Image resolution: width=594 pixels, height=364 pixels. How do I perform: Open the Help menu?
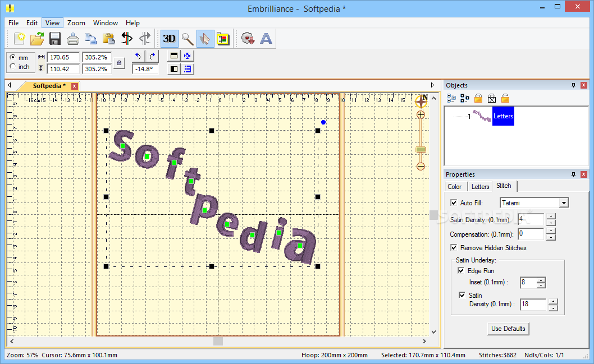pyautogui.click(x=132, y=22)
